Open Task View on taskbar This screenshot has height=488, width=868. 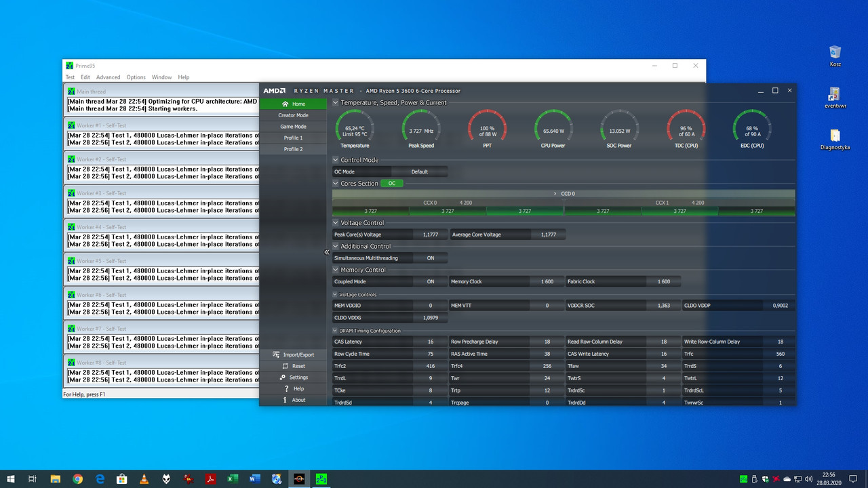click(33, 479)
